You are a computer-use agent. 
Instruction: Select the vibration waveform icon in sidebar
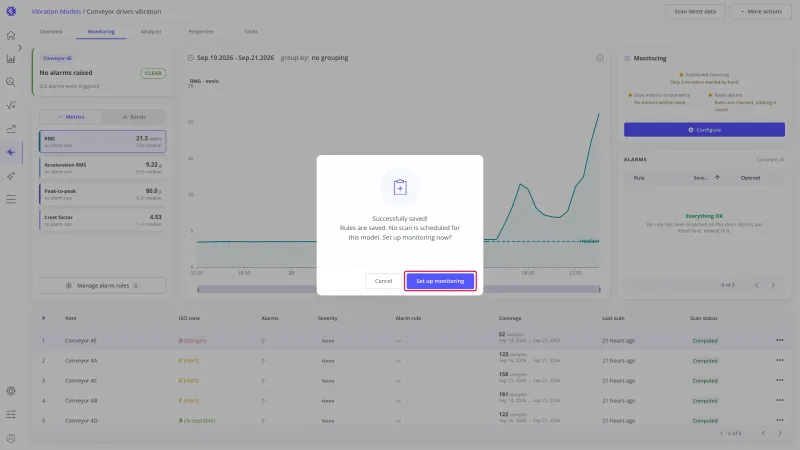pyautogui.click(x=11, y=152)
